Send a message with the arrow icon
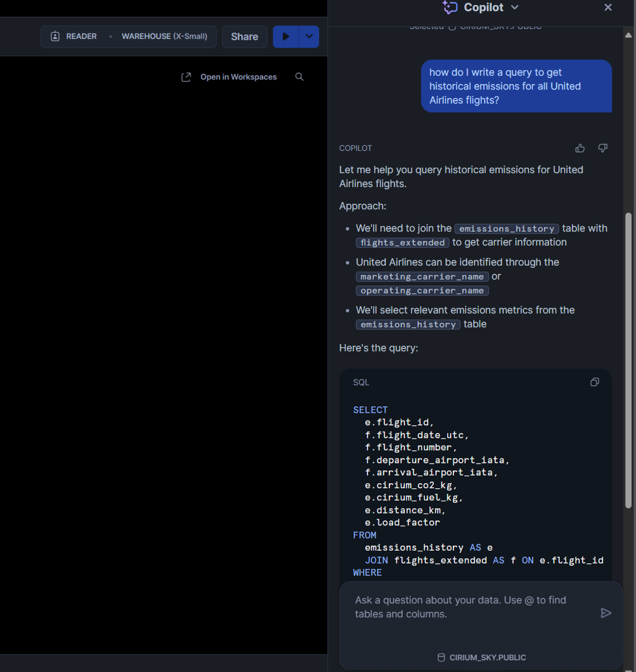The height and width of the screenshot is (672, 636). (x=606, y=613)
